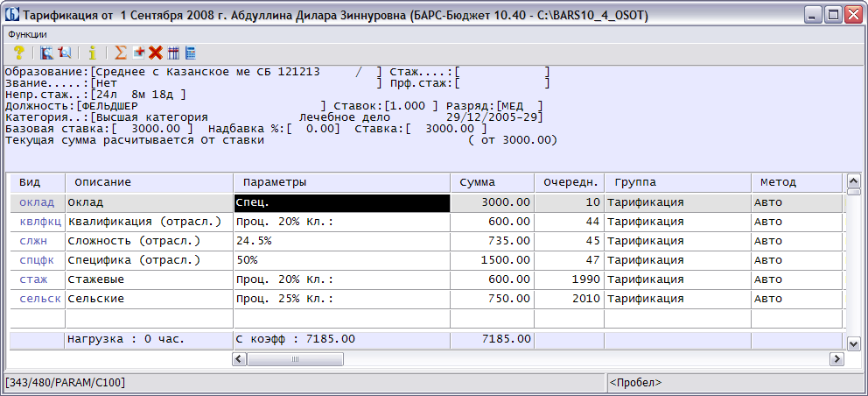Click the add record plus icon

click(139, 53)
